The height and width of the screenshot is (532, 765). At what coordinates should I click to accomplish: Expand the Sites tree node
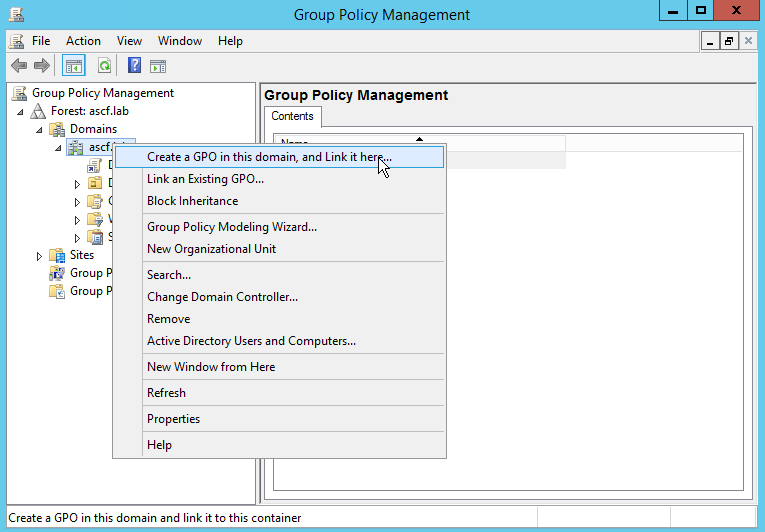pyautogui.click(x=39, y=256)
